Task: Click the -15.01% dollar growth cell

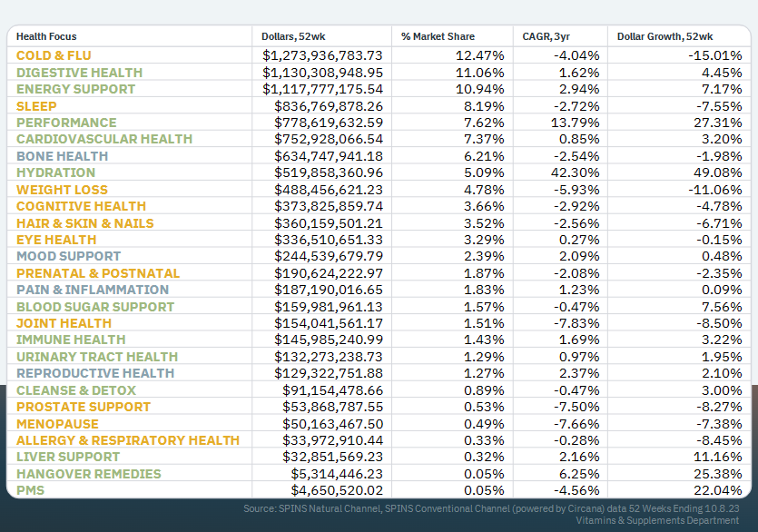Action: pos(715,55)
